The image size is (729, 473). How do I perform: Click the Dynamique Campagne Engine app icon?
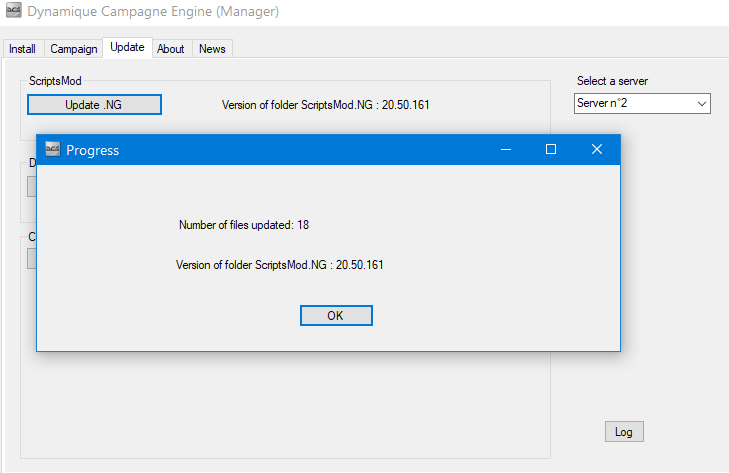[x=14, y=10]
